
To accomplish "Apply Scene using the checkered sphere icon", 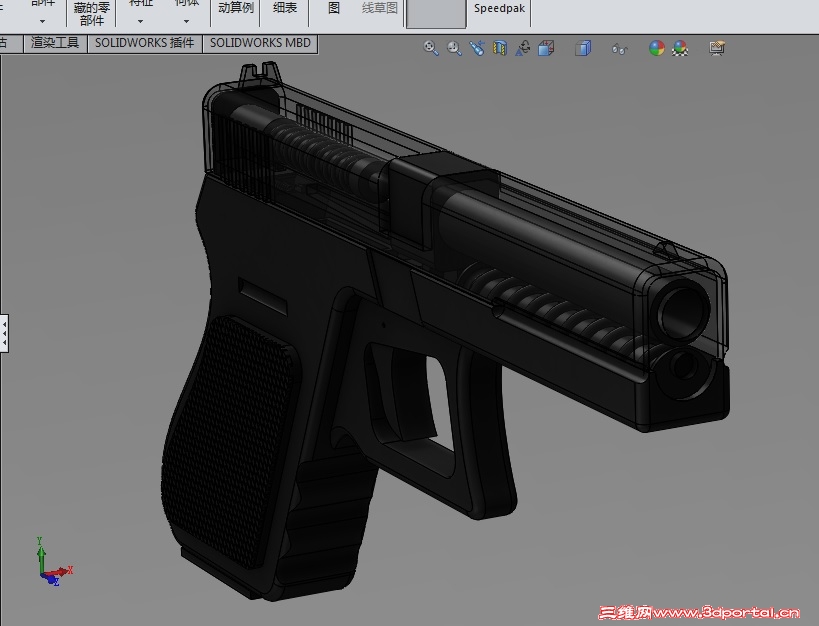I will pos(681,47).
